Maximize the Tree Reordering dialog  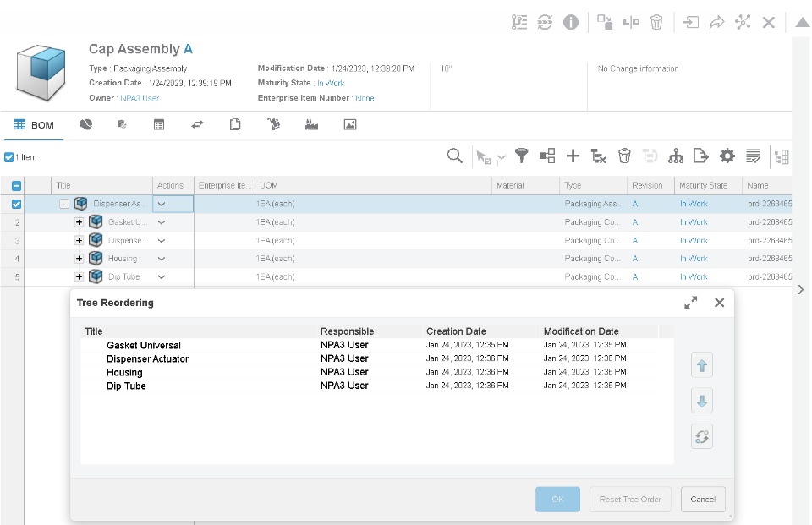tap(691, 303)
